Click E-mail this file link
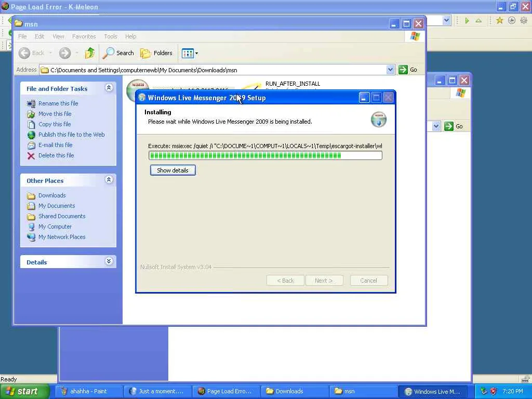 (55, 145)
